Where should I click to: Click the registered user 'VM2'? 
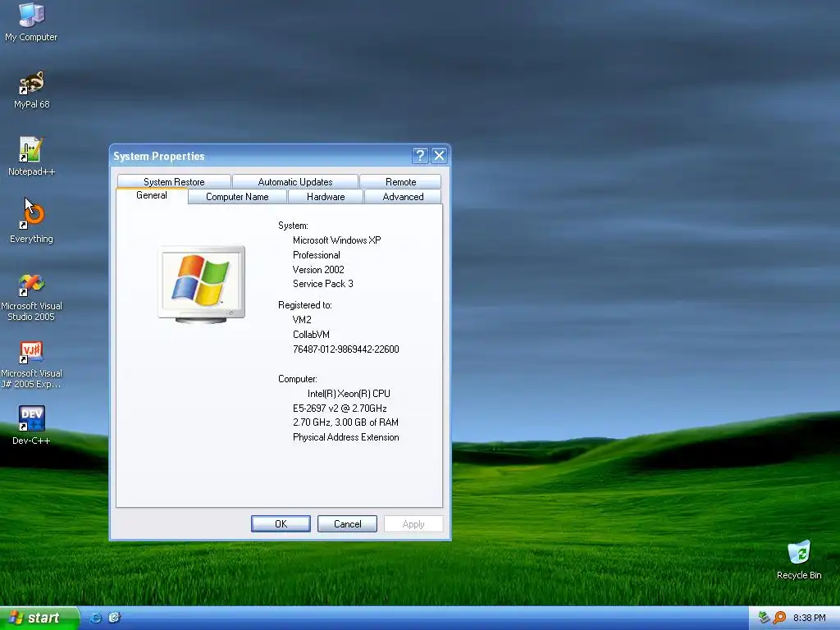point(302,320)
